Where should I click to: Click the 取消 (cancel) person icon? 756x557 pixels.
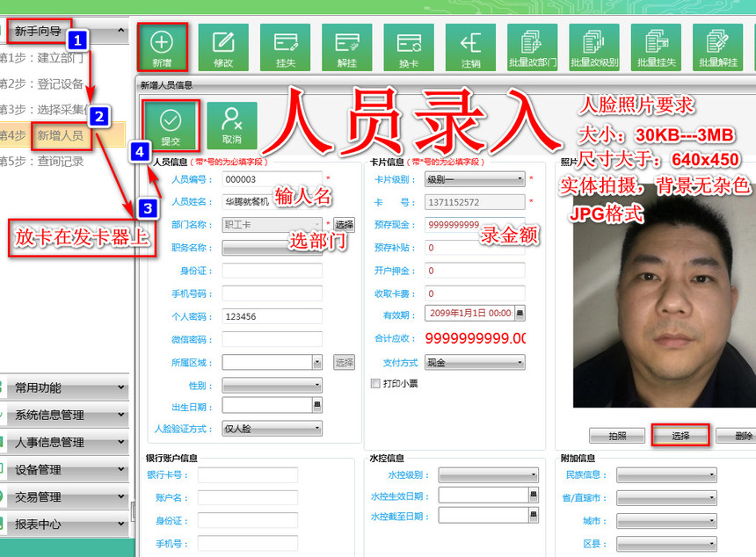pyautogui.click(x=232, y=125)
